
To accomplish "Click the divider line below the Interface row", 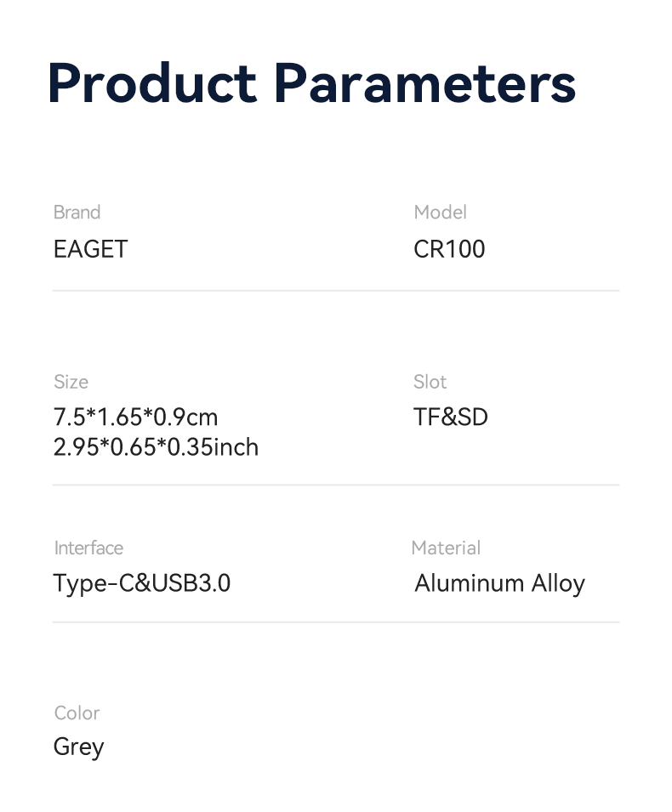I will point(336,622).
